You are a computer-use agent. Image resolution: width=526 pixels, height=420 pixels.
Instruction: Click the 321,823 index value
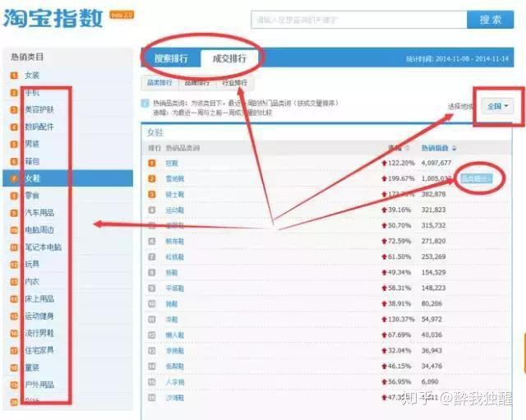(433, 210)
